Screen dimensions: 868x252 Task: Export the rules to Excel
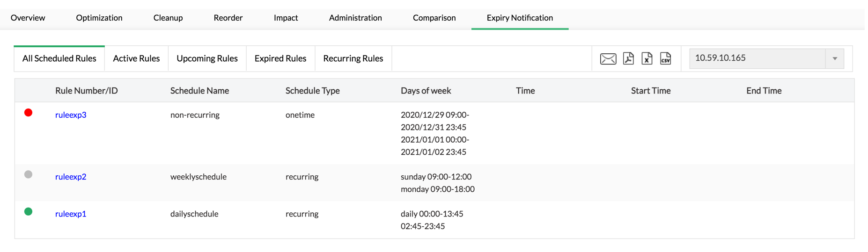[647, 58]
